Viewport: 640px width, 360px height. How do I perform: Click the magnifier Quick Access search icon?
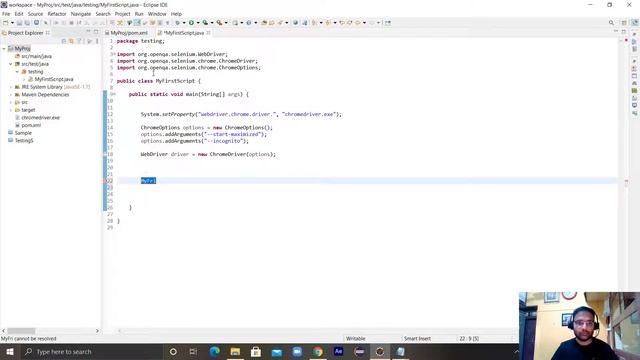click(611, 23)
